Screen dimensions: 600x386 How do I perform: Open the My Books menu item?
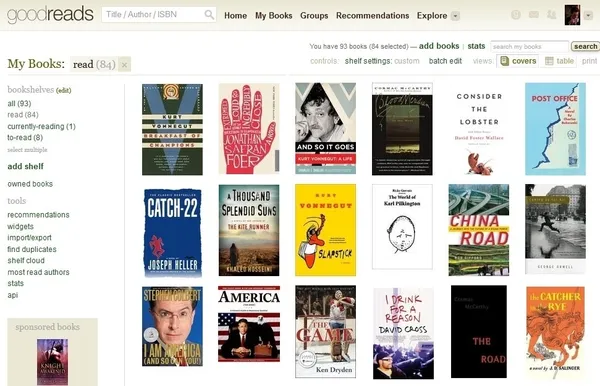(274, 16)
